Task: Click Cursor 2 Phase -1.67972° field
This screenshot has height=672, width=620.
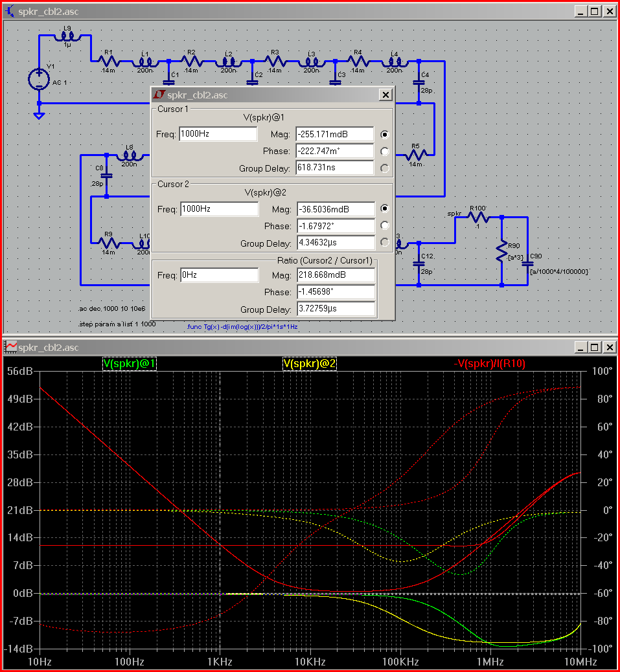Action: (x=336, y=226)
